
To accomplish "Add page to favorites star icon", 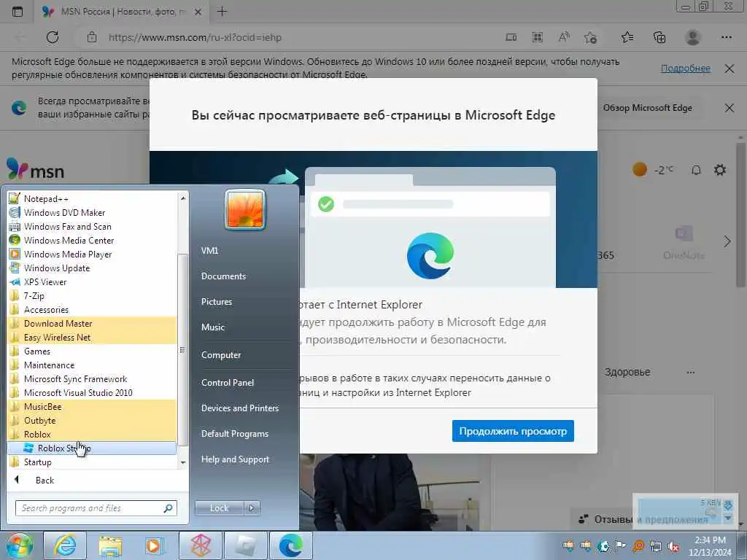I will [590, 37].
